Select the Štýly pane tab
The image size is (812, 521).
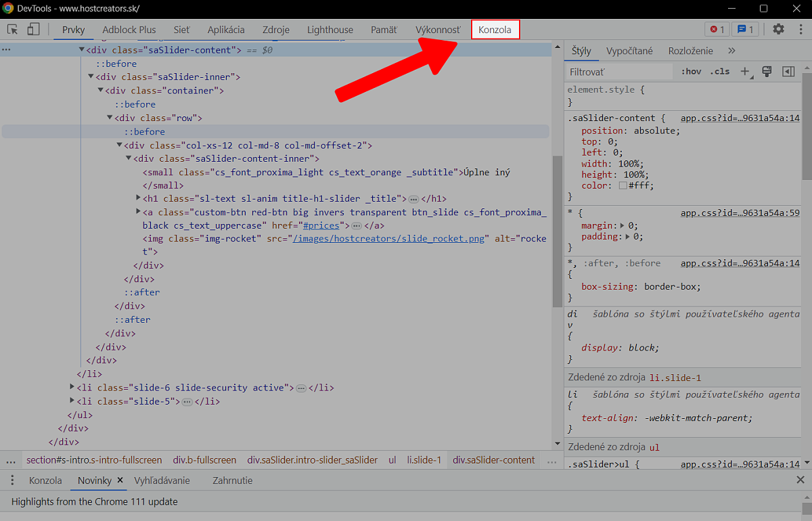tap(581, 51)
